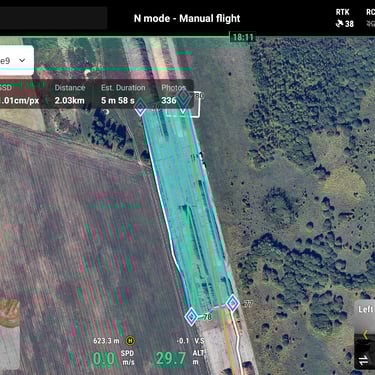
Task: Select waypoint diamond number 77
Action: [233, 303]
